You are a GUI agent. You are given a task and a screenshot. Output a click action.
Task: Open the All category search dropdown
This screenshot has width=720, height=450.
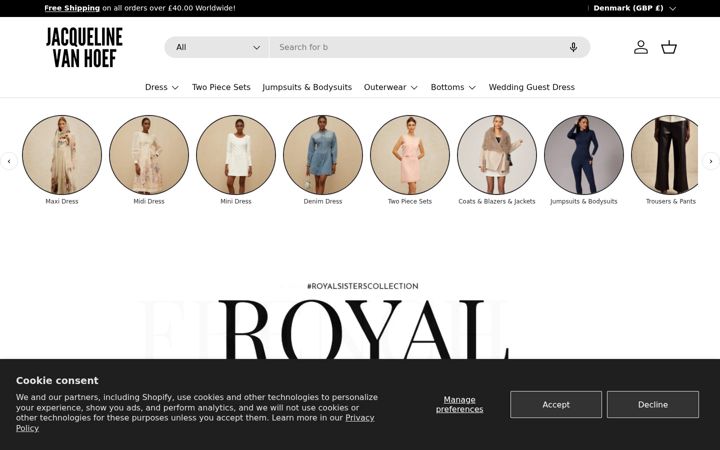(217, 47)
